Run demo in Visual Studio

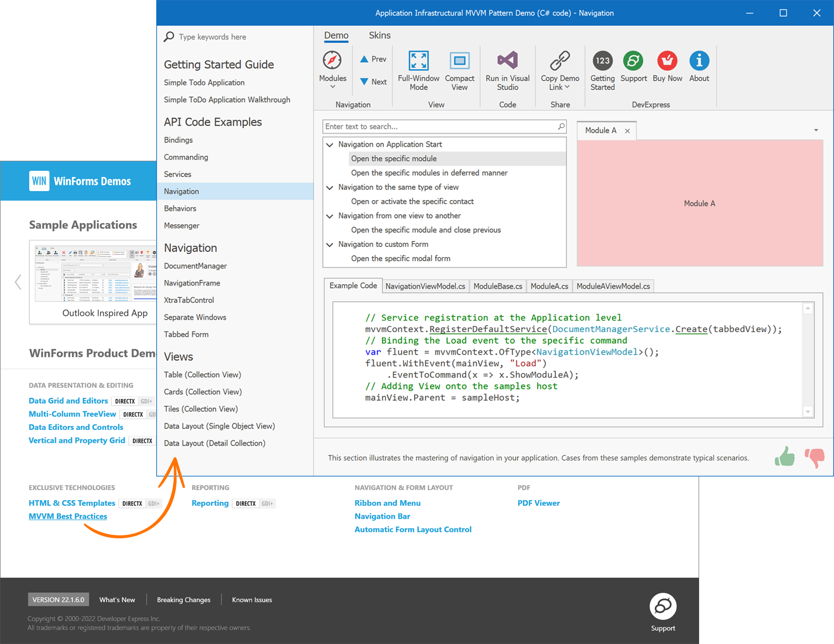coord(507,71)
